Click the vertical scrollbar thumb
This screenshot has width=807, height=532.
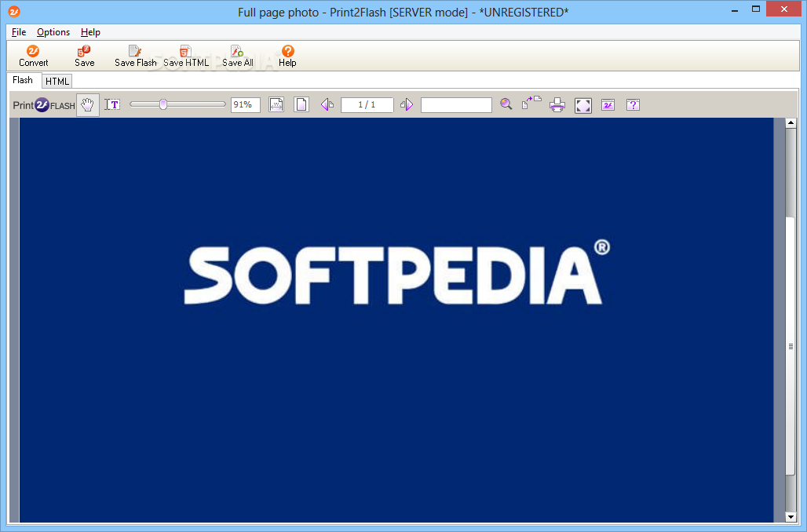[x=791, y=346]
